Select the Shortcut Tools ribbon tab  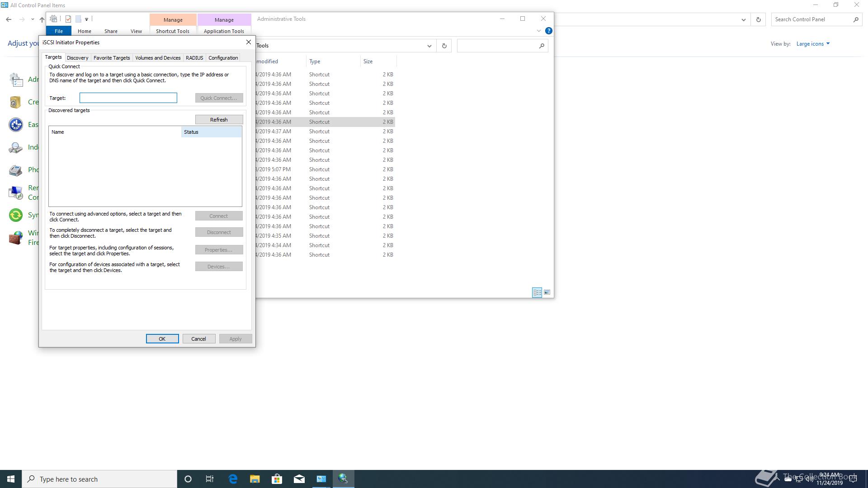(x=173, y=31)
